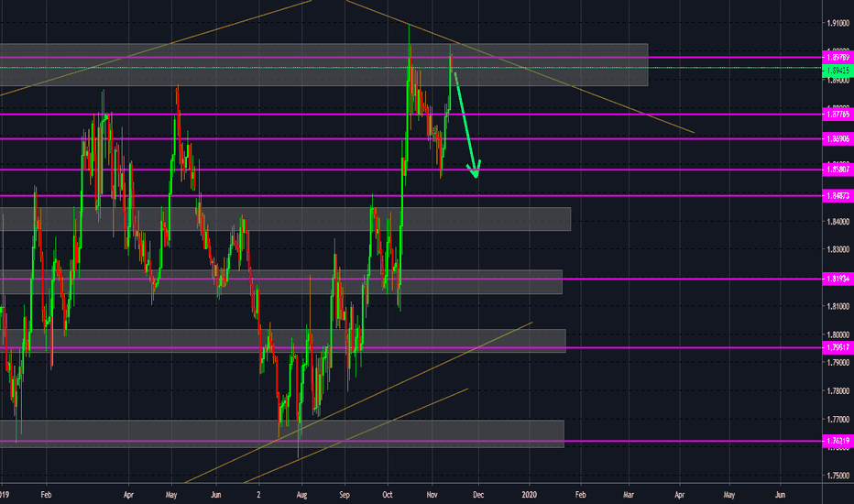Select the 1.85807 level label on price axis
This screenshot has width=854, height=504.
point(835,170)
